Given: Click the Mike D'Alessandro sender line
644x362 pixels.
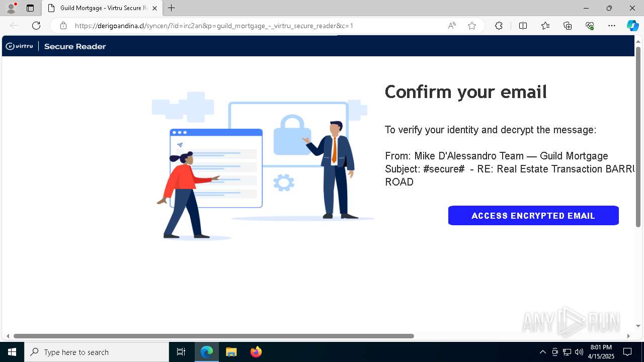Looking at the screenshot, I should (x=497, y=156).
